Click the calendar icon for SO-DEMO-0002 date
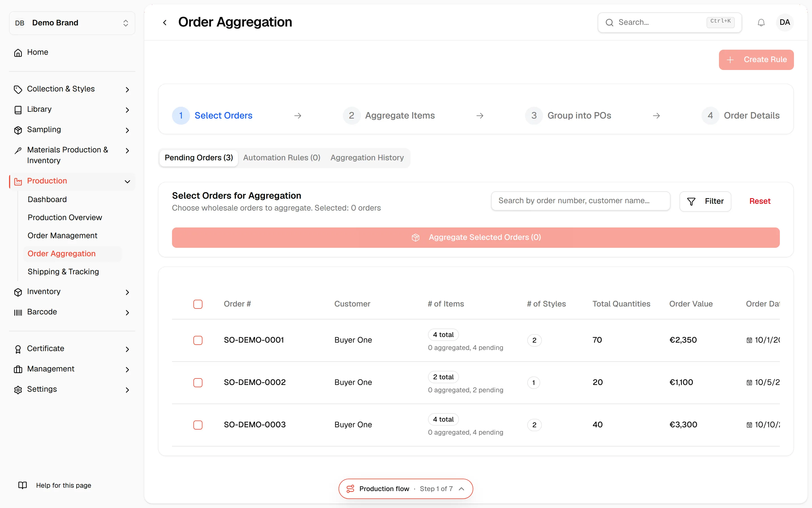This screenshot has width=812, height=508. click(x=749, y=383)
